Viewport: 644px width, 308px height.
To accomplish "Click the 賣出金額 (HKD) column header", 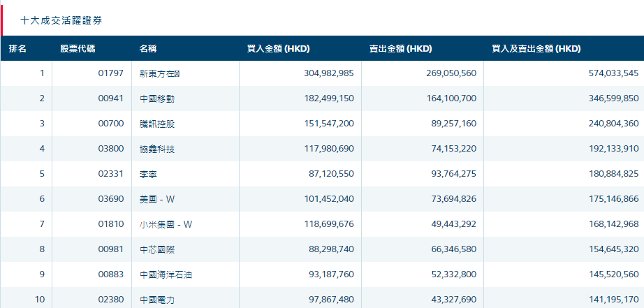I will click(x=400, y=49).
